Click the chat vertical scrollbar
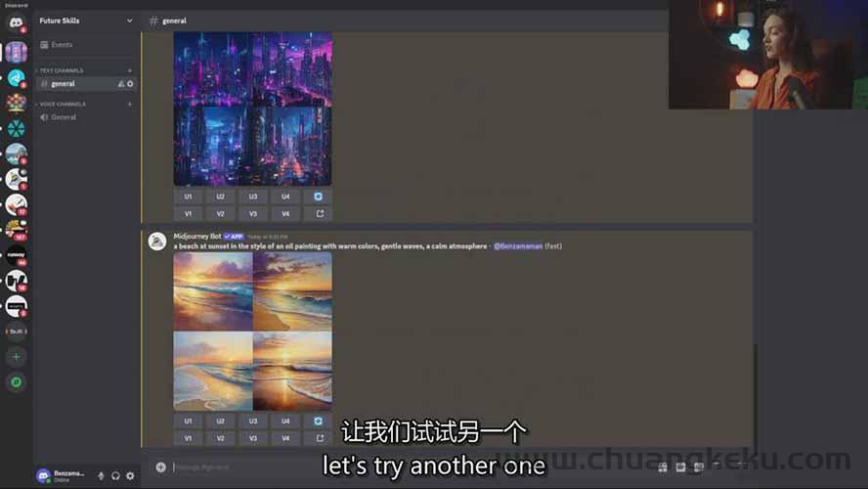868x489 pixels. [754, 391]
